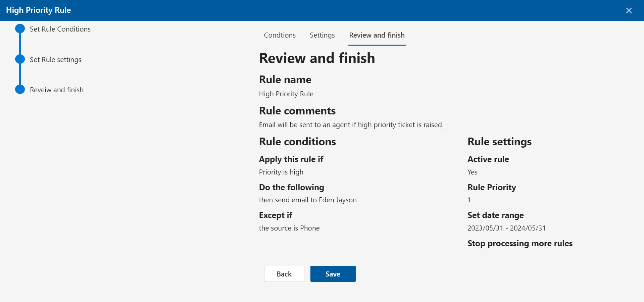
Task: Click the Yes active rule value
Action: tap(472, 172)
